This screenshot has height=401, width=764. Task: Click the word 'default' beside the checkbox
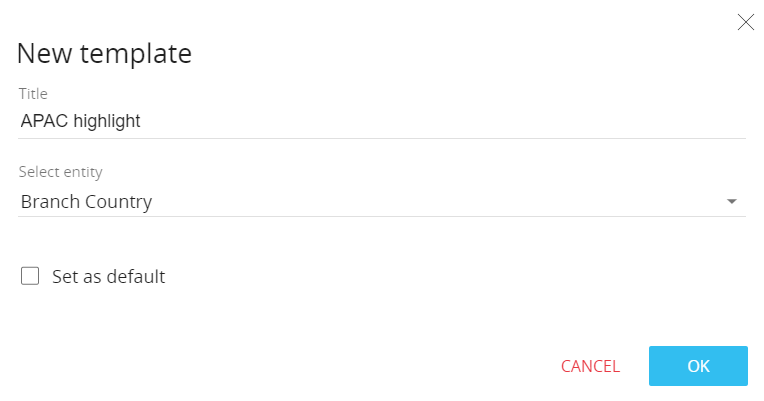pyautogui.click(x=135, y=277)
